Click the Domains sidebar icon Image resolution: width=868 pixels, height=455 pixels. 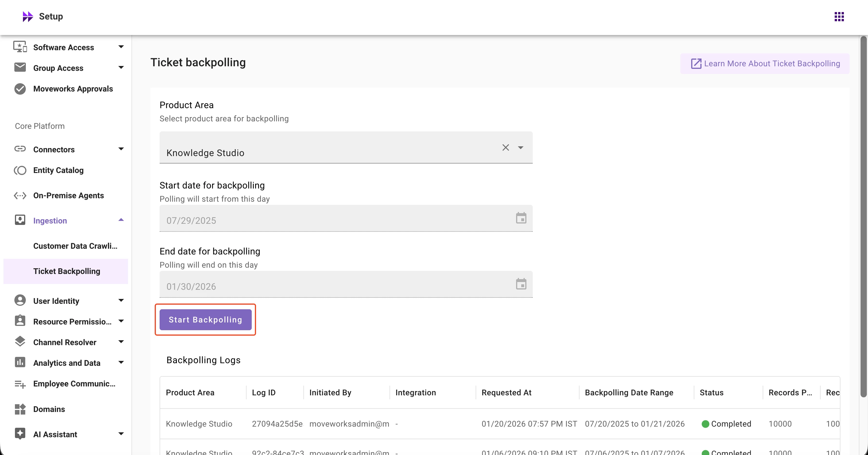coord(20,409)
